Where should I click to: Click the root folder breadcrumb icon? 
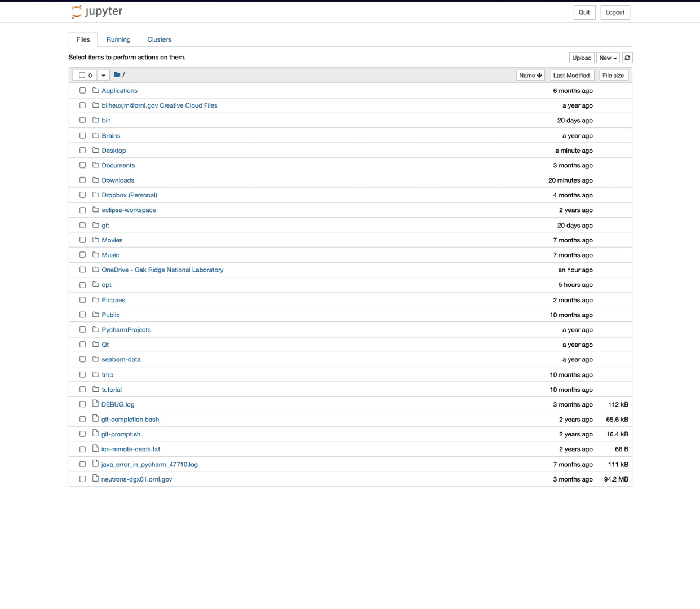117,74
